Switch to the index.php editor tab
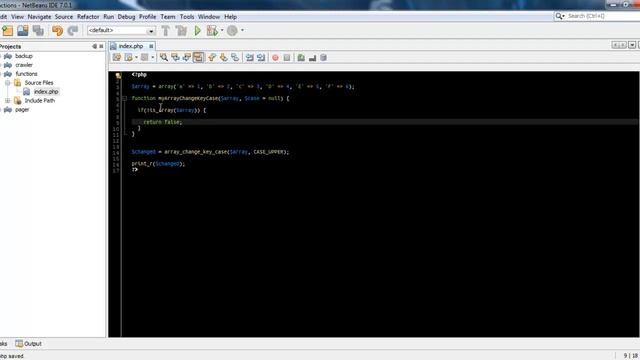640x360 pixels. click(131, 46)
